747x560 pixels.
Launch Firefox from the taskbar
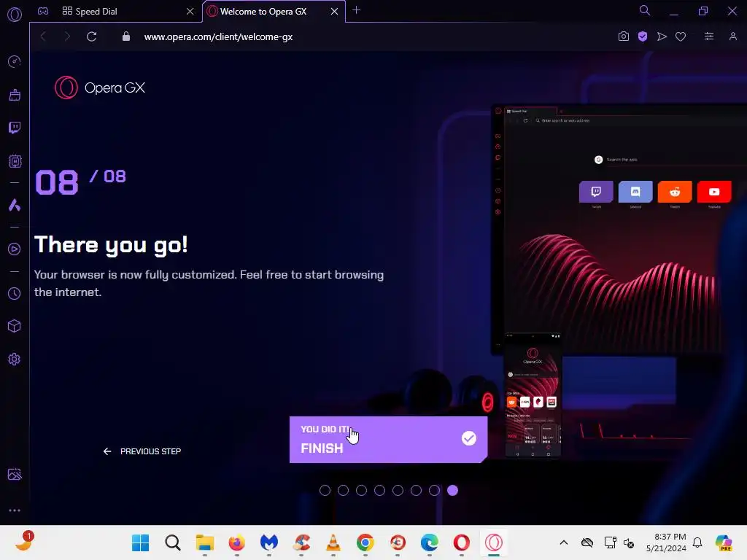point(237,542)
